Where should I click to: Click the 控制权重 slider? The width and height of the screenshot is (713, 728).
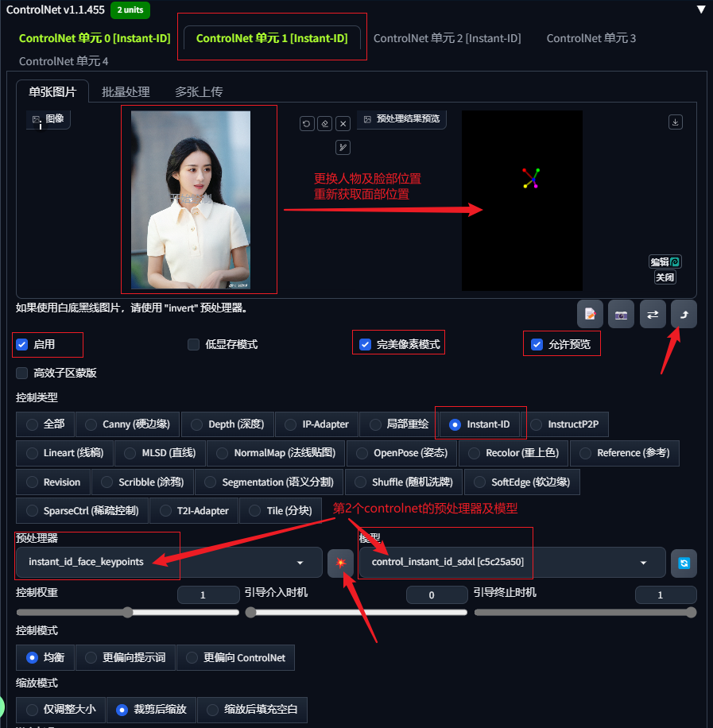pyautogui.click(x=128, y=613)
